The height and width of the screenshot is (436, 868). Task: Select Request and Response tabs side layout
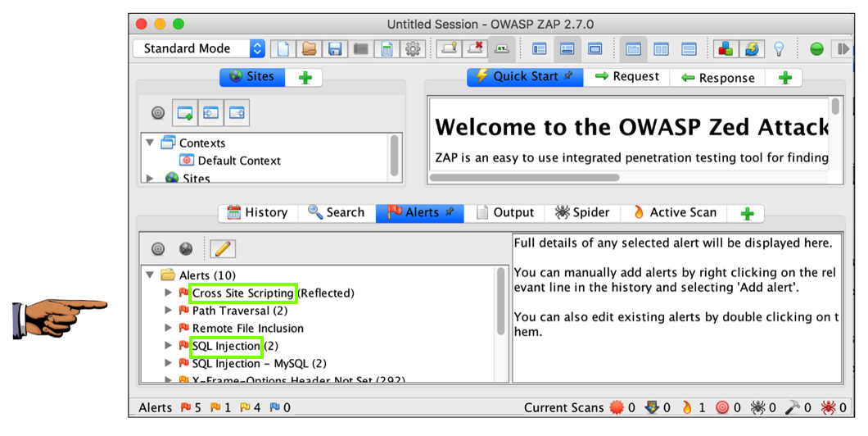[633, 48]
